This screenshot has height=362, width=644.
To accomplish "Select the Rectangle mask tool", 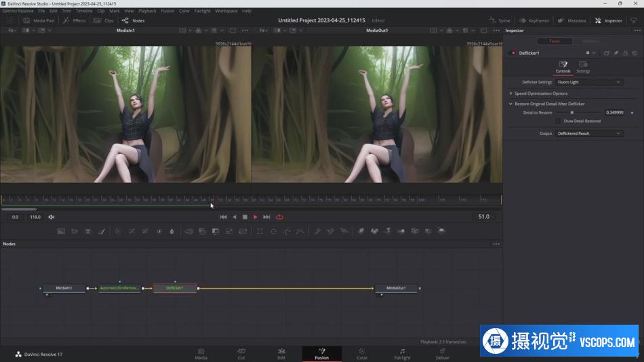I will [260, 231].
